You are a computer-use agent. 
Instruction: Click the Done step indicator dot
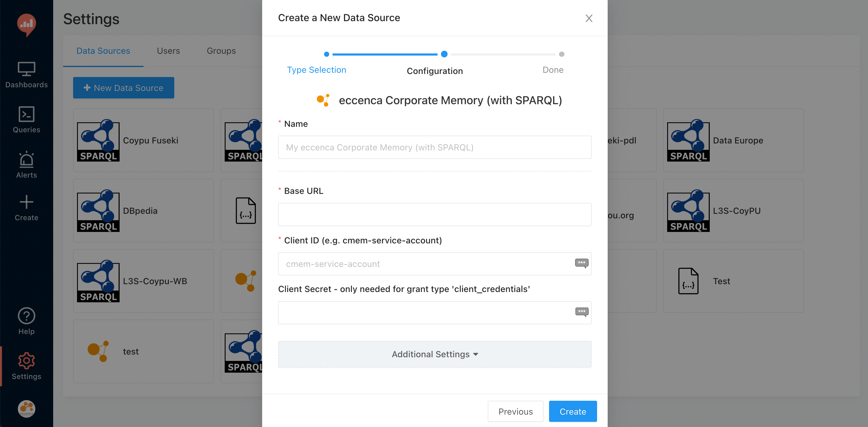[x=561, y=54]
